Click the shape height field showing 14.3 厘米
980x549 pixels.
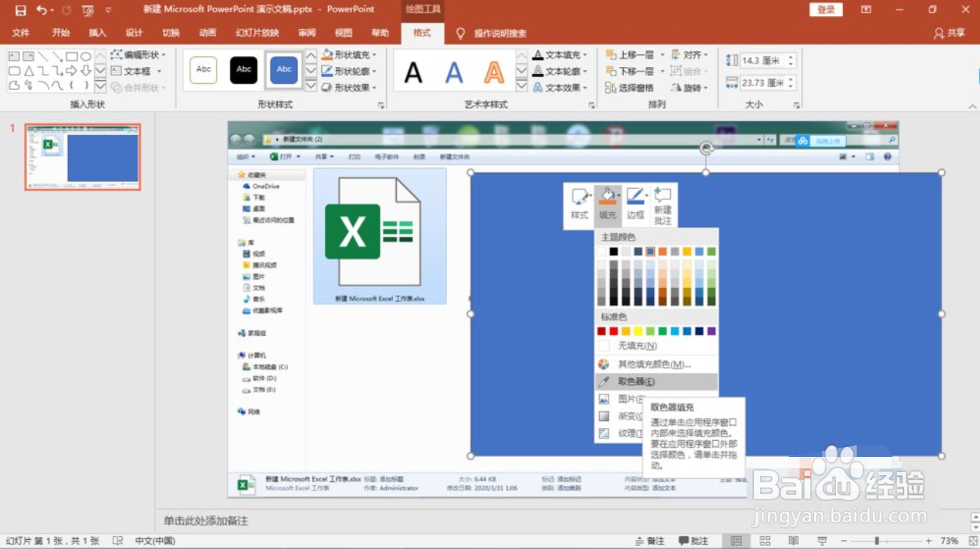[768, 60]
